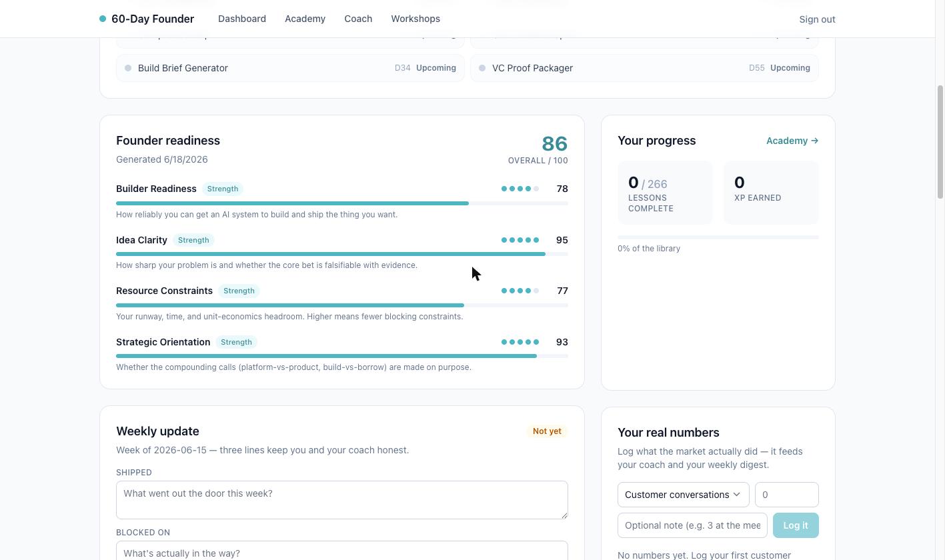Viewport: 945px width, 560px height.
Task: Open the Workshops nav item
Action: point(415,19)
